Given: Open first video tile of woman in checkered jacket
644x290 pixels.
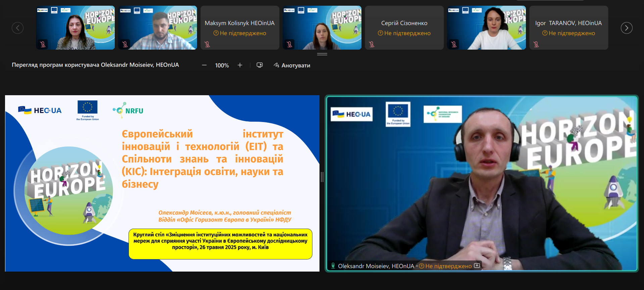Looking at the screenshot, I should (76, 28).
